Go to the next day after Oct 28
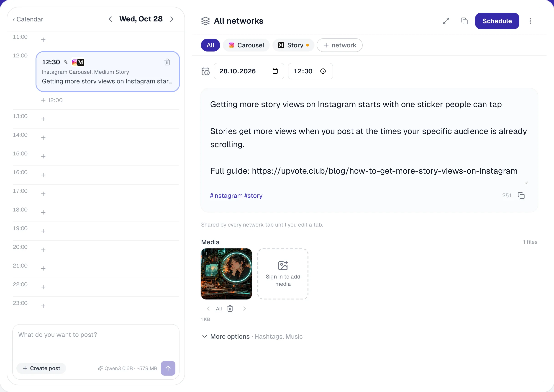Viewport: 554px width, 392px height. [x=172, y=19]
